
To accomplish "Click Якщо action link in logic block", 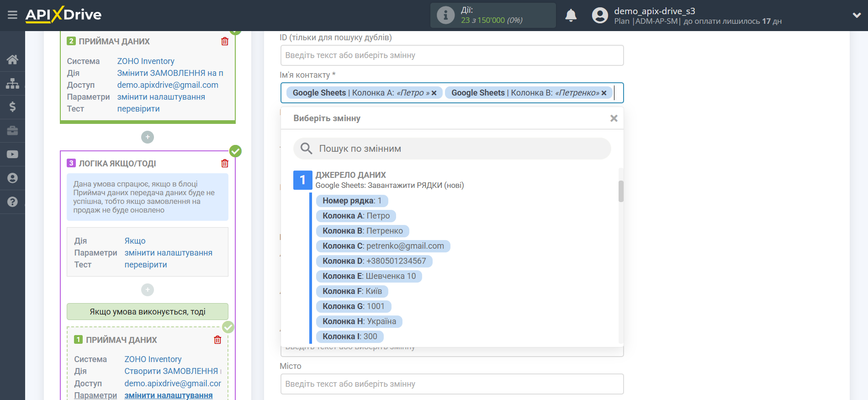I will tap(135, 241).
